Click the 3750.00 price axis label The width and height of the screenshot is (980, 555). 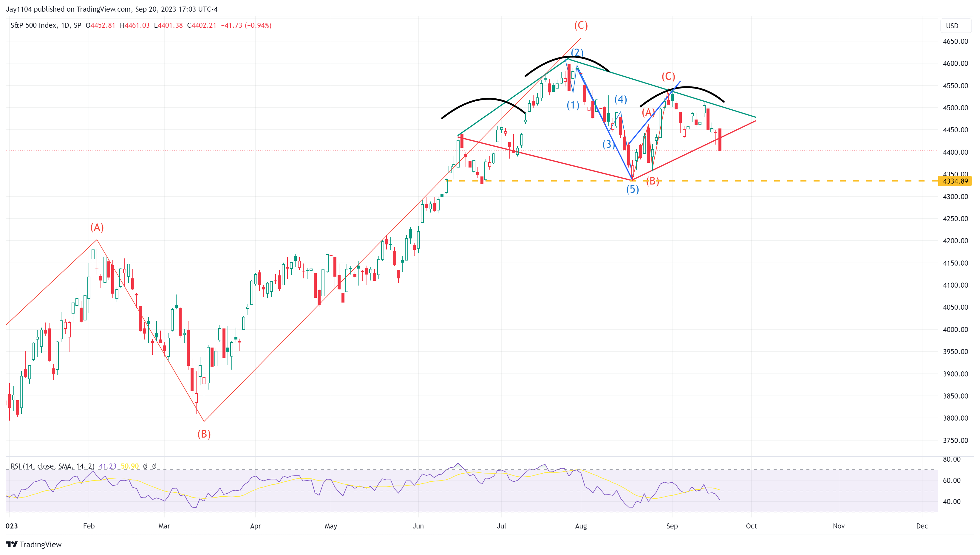[955, 440]
